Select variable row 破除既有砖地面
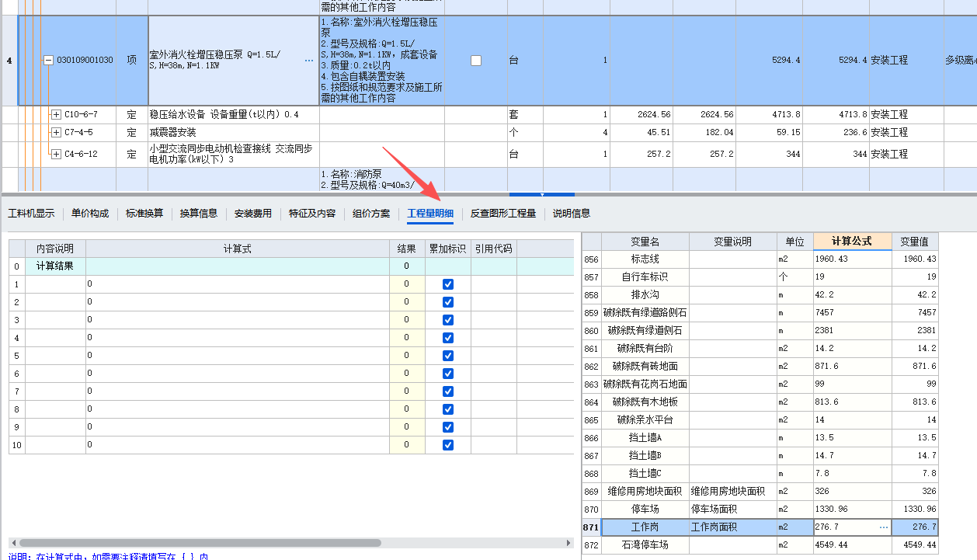 (760, 367)
